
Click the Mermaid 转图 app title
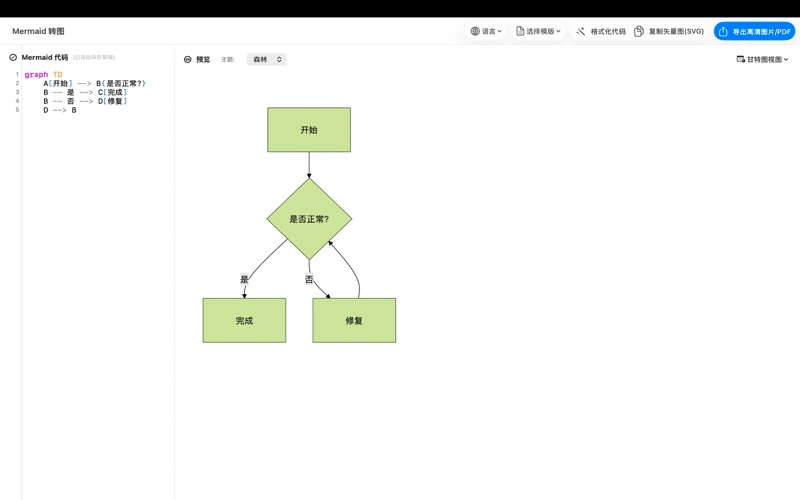click(38, 31)
